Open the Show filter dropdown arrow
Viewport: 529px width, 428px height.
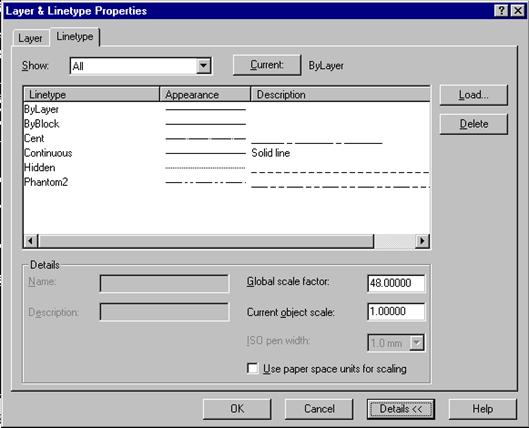(x=203, y=65)
